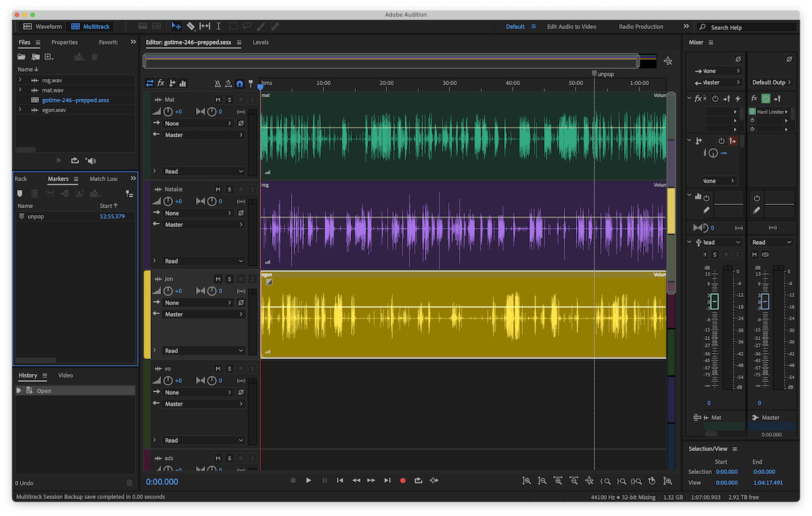Show the Sends track view
Image resolution: width=812 pixels, height=516 pixels.
[x=172, y=83]
